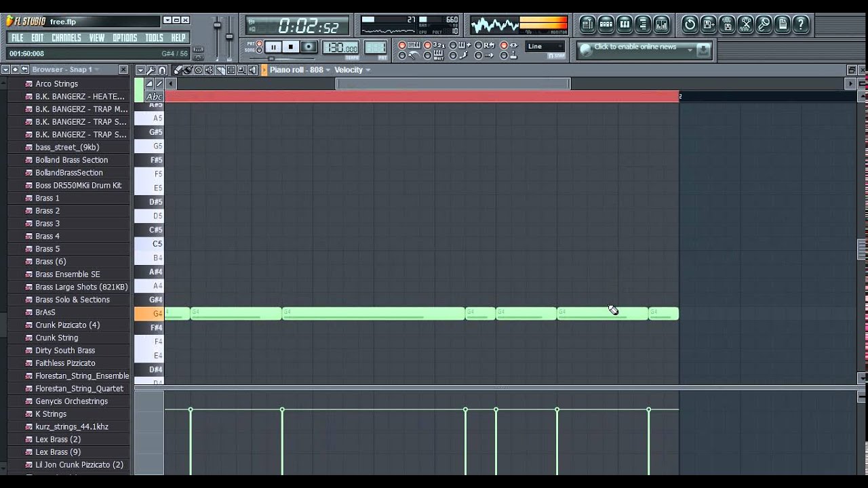Open the Velocity event dropdown
Viewport: 868px width, 488px height.
[352, 70]
